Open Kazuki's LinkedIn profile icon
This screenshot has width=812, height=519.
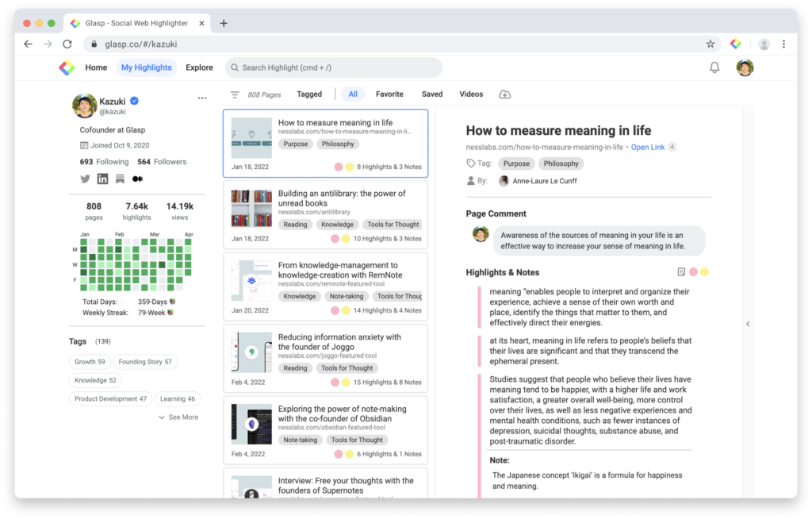[x=102, y=179]
